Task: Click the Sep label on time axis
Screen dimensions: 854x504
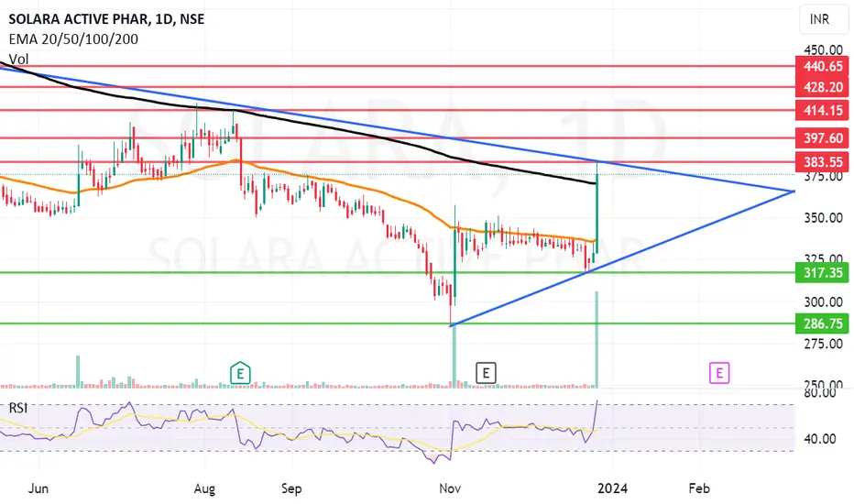Action: coord(291,488)
